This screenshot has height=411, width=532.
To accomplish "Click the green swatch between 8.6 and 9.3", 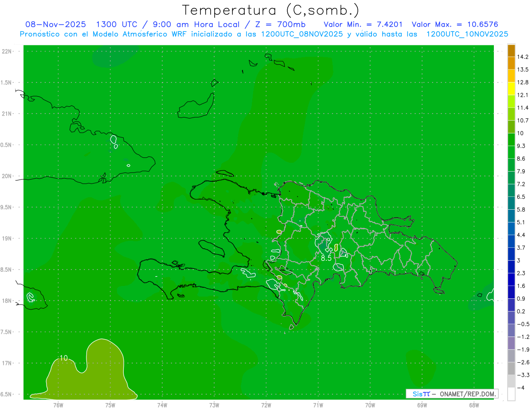I will coord(511,152).
